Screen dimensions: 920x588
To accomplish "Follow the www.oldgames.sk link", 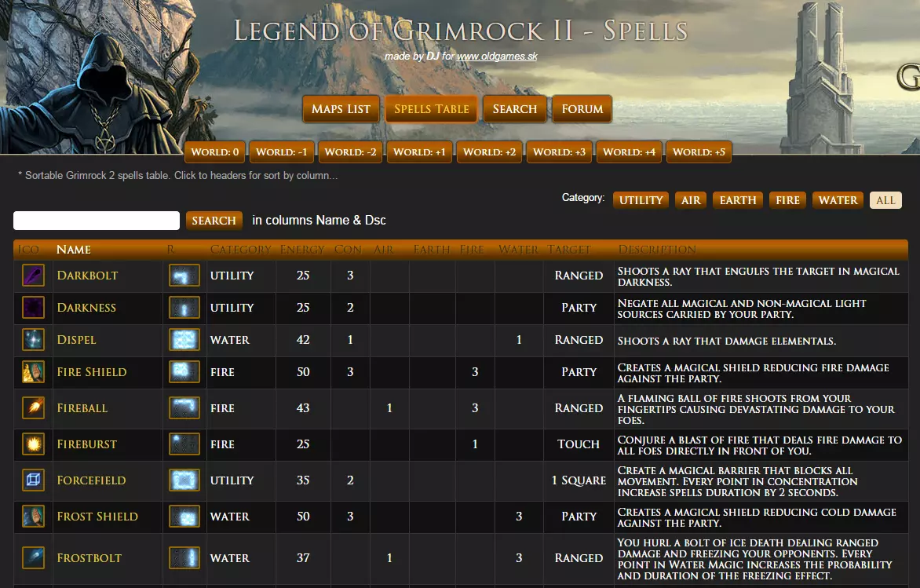I will (x=497, y=57).
